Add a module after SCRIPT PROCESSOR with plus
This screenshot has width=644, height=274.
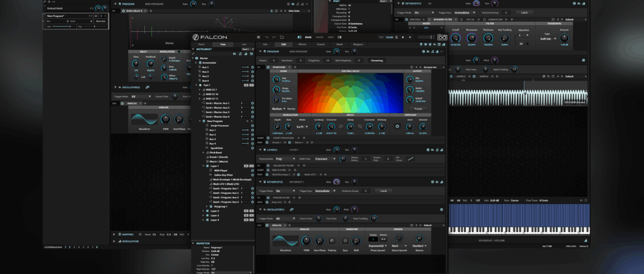pyautogui.click(x=304, y=138)
